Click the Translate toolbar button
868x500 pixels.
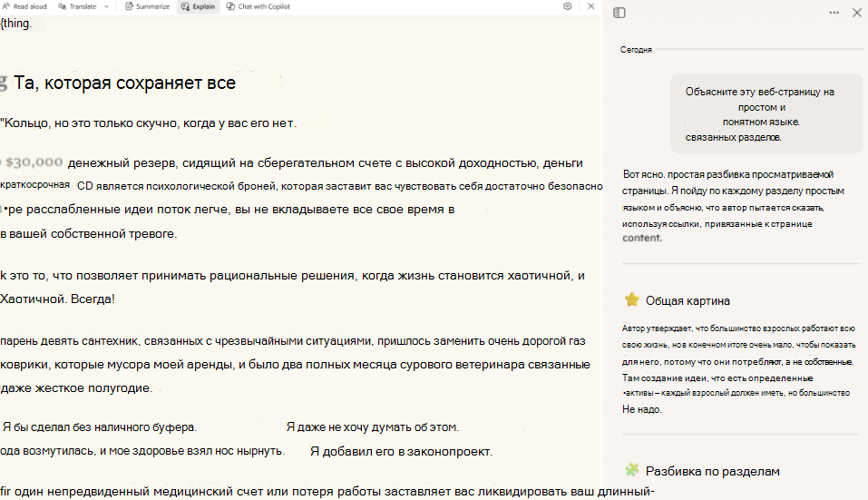point(77,6)
